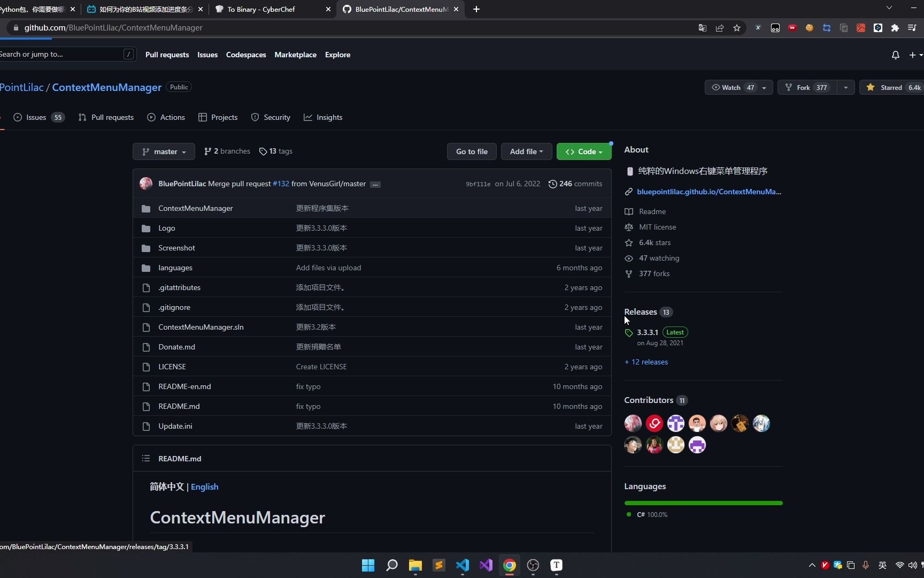The width and height of the screenshot is (924, 578).
Task: Click the BluePointLilac commit author avatar
Action: 146,184
